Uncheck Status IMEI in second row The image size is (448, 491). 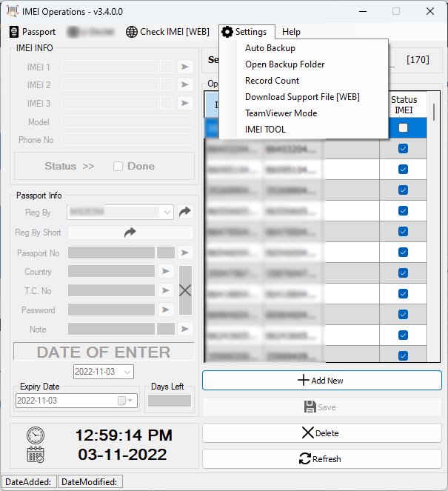(x=404, y=148)
